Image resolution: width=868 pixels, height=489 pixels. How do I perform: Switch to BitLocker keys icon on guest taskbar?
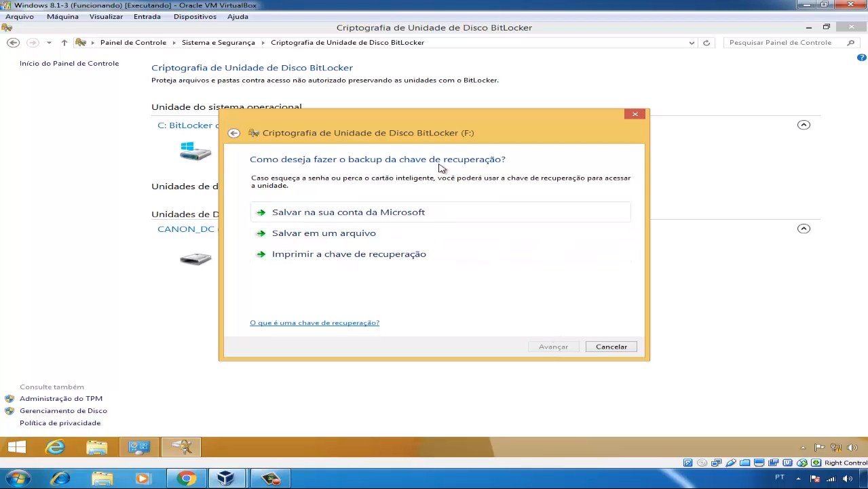pyautogui.click(x=181, y=447)
